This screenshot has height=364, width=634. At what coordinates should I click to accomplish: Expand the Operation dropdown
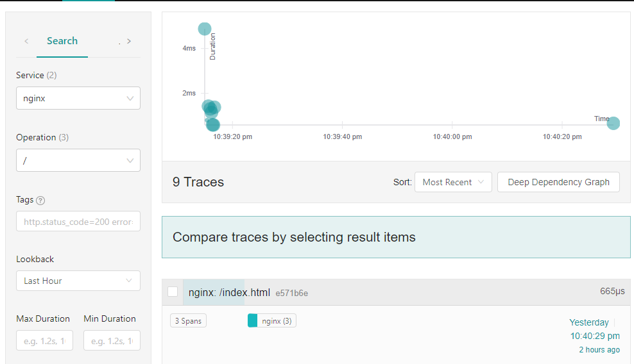pos(78,161)
